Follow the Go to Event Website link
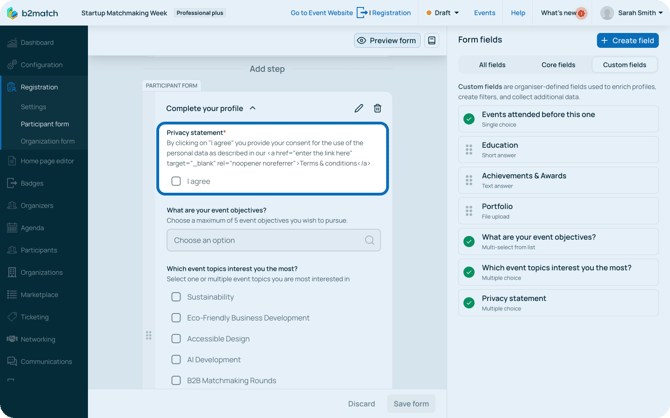The width and height of the screenshot is (670, 418). [x=321, y=13]
